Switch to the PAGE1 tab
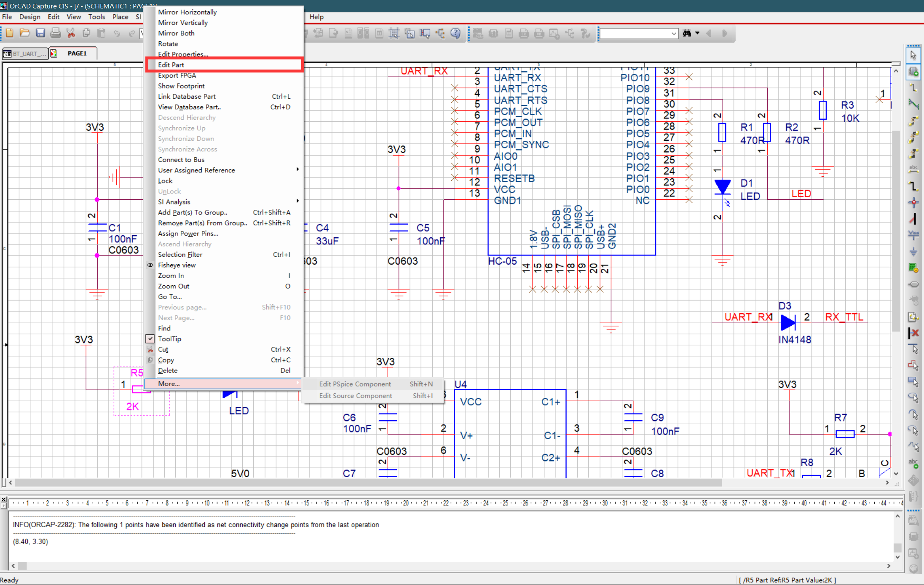Image resolution: width=924 pixels, height=585 pixels. point(74,53)
